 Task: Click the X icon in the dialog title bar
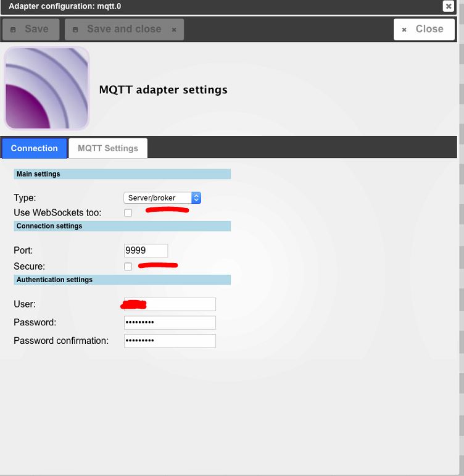449,6
